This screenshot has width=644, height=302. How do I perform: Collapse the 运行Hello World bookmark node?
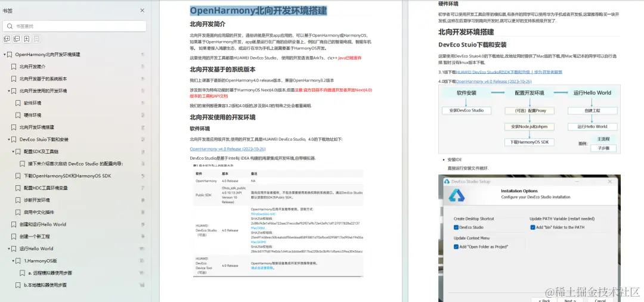[9, 248]
